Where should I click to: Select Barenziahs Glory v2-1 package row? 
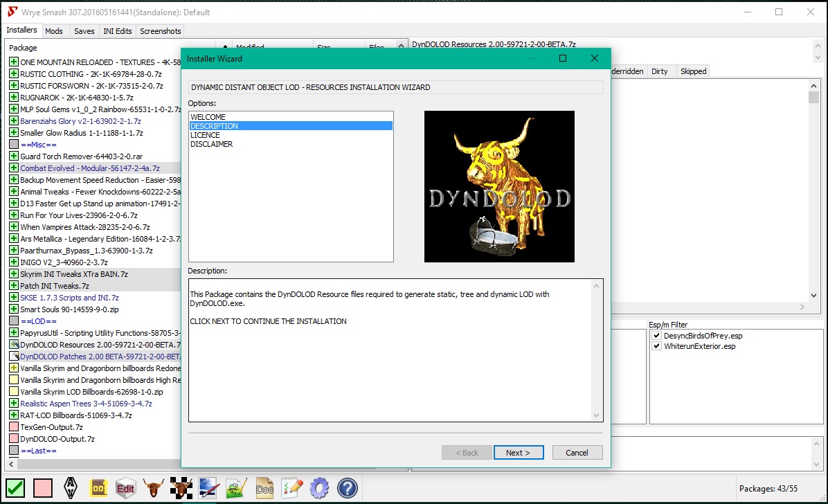point(95,121)
